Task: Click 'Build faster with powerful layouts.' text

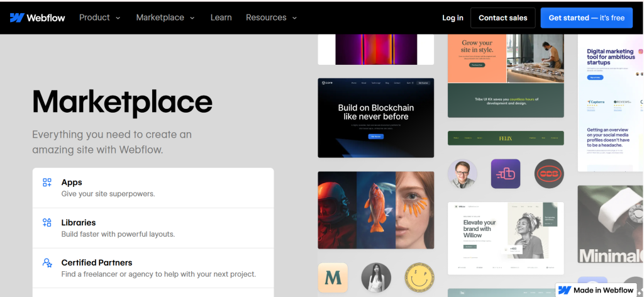Action: (x=118, y=234)
